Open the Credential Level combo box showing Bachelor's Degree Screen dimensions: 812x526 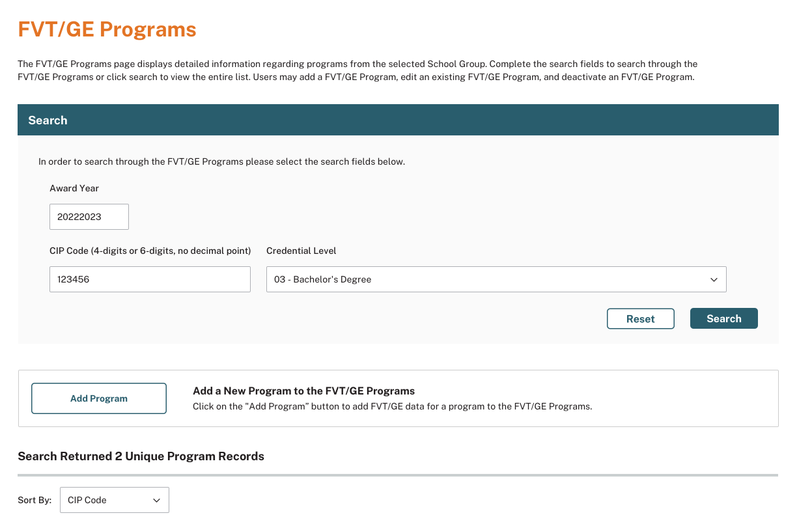(495, 279)
